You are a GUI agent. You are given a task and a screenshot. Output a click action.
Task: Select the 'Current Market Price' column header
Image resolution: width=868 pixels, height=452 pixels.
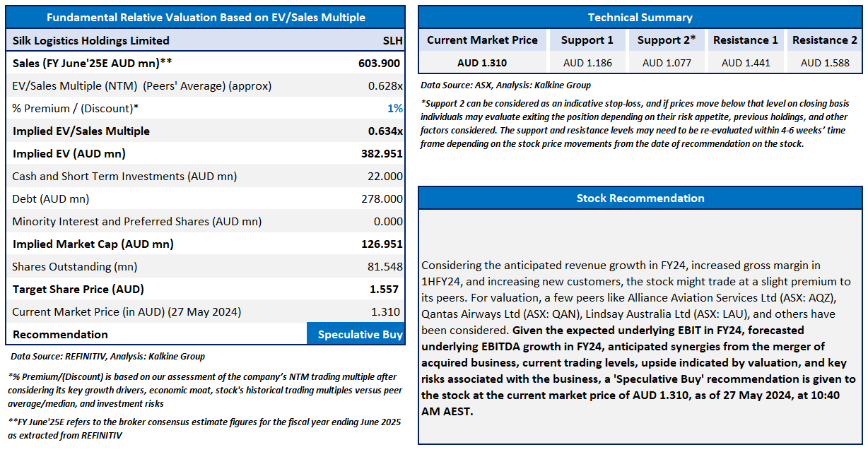click(x=482, y=40)
